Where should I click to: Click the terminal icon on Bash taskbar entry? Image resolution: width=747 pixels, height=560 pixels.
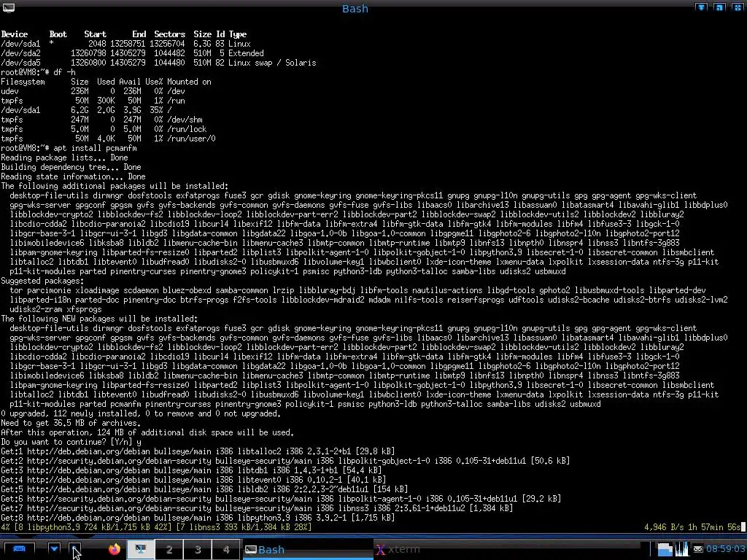(x=251, y=550)
